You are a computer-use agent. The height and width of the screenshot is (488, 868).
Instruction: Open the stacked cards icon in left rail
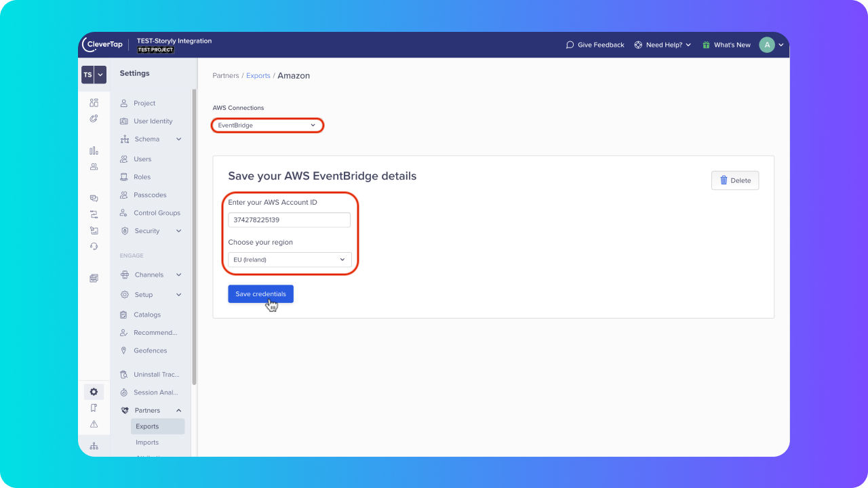point(94,278)
